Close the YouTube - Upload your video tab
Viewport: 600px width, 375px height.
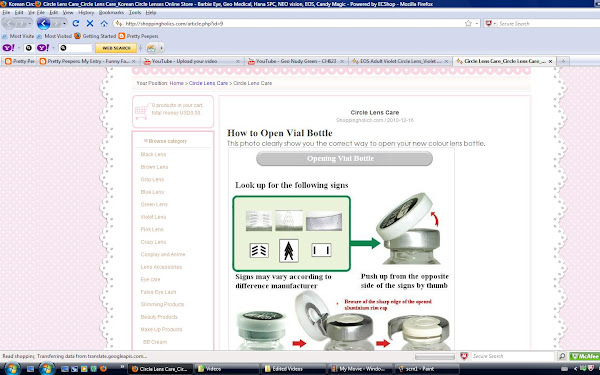coord(238,61)
